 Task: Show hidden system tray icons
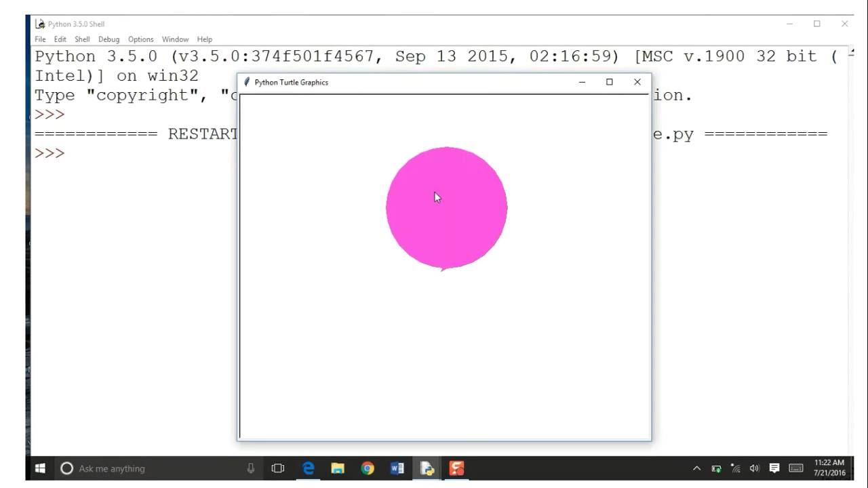point(696,468)
